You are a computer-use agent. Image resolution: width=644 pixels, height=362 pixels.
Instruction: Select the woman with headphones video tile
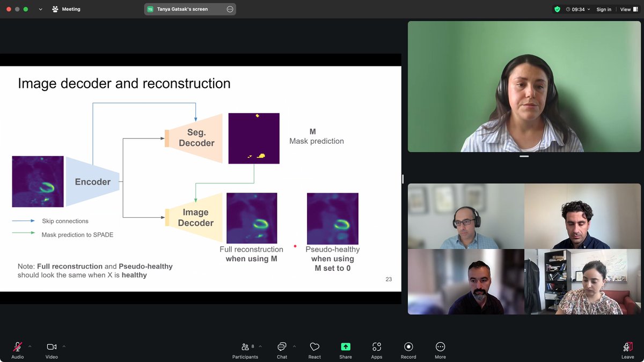(524, 86)
